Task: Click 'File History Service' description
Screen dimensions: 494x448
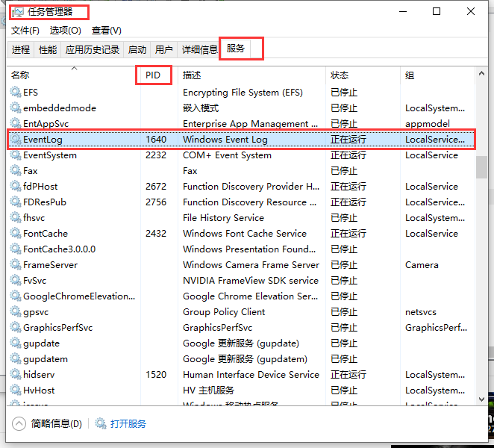Action: (223, 218)
